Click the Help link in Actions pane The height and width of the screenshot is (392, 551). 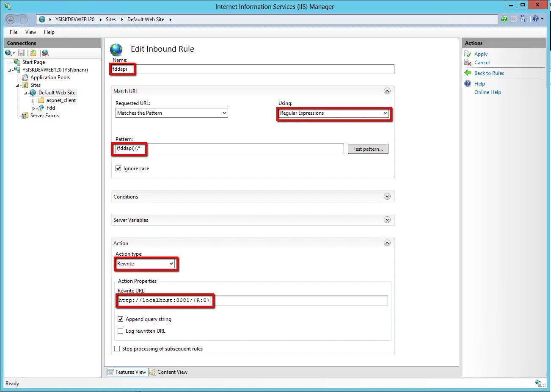point(479,84)
